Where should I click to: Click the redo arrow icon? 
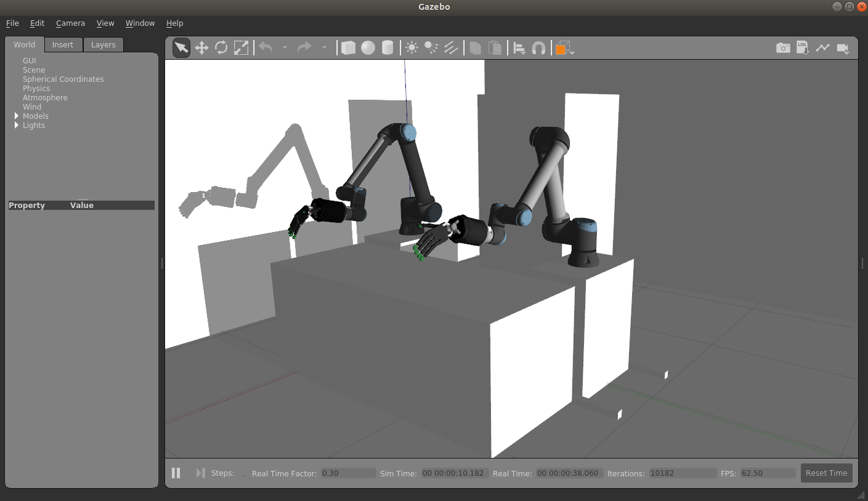click(304, 47)
